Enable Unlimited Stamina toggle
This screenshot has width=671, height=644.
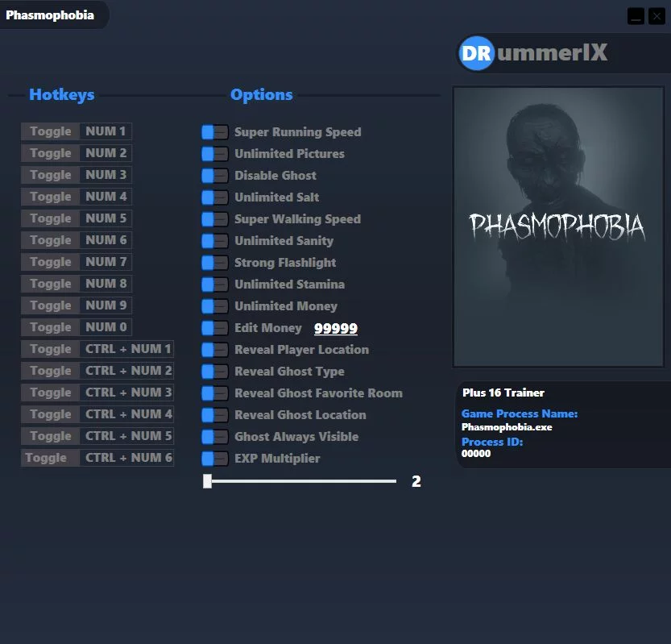[x=215, y=285]
